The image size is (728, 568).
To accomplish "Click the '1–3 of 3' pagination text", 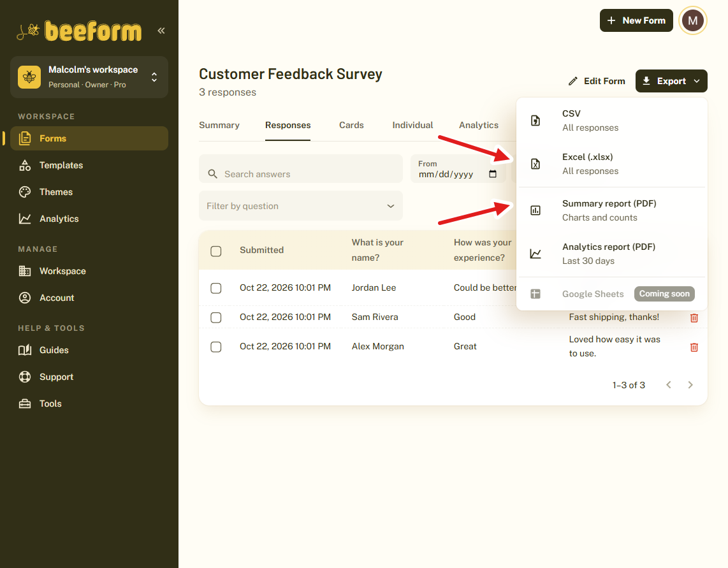I will (629, 385).
